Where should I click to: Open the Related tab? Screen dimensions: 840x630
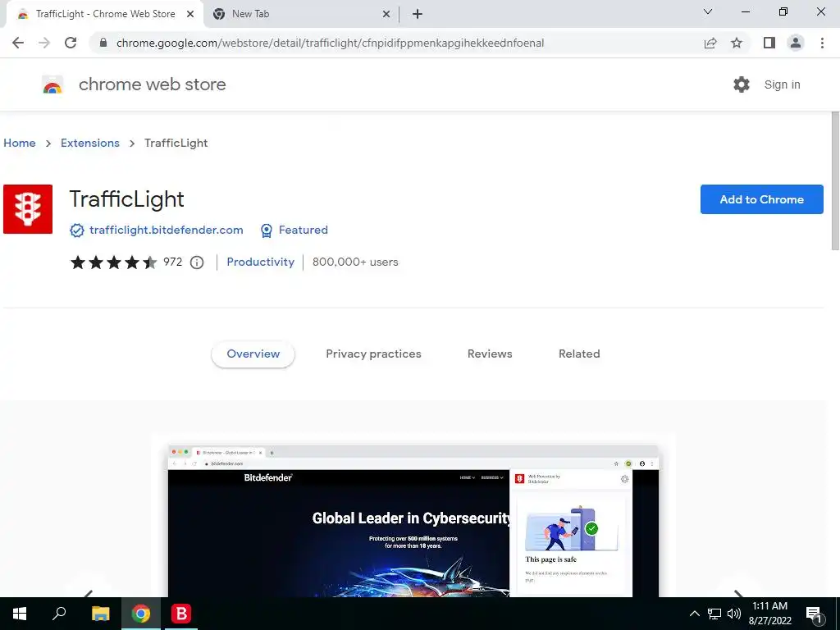579,354
